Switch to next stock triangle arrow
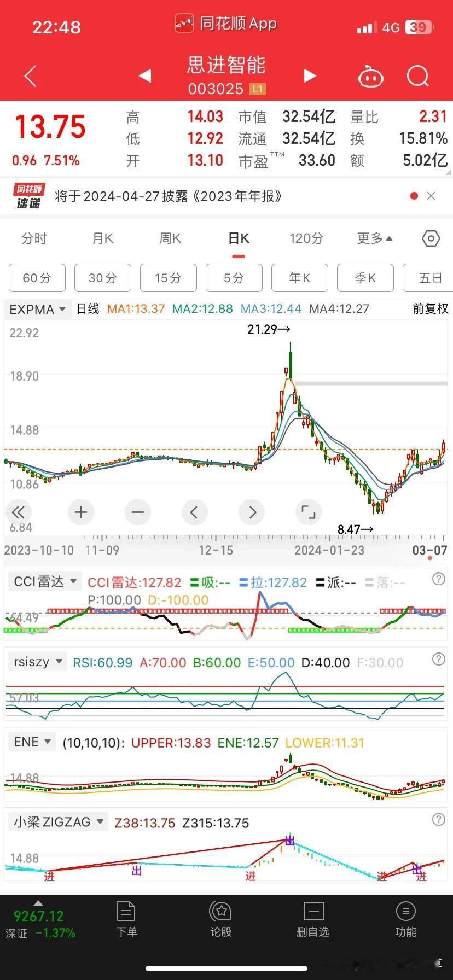 click(x=310, y=76)
